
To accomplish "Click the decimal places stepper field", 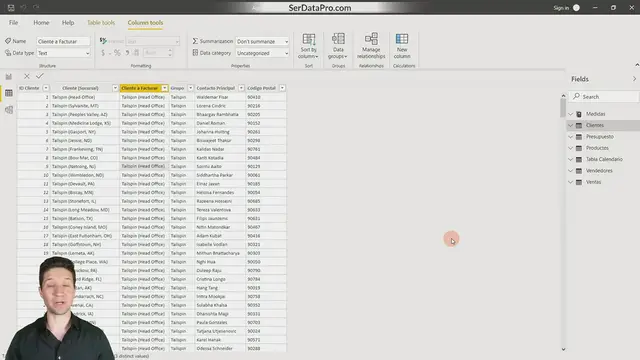I will (x=158, y=53).
